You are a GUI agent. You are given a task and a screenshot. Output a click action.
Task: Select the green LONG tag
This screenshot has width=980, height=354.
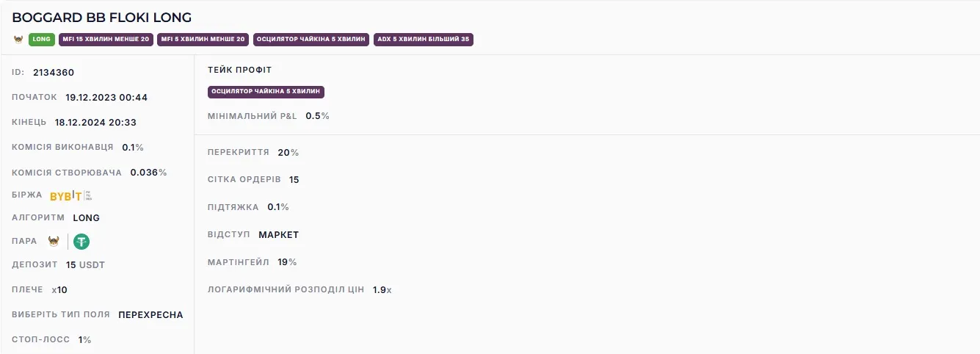click(x=41, y=40)
